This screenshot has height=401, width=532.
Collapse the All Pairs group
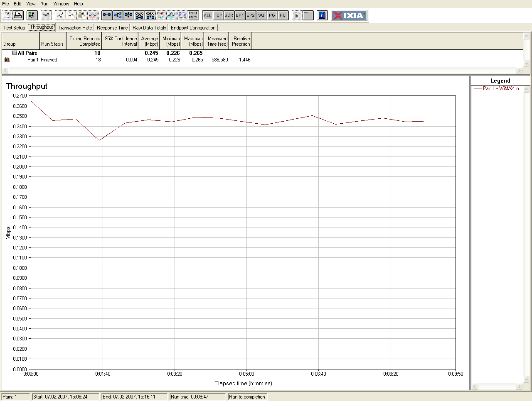15,53
